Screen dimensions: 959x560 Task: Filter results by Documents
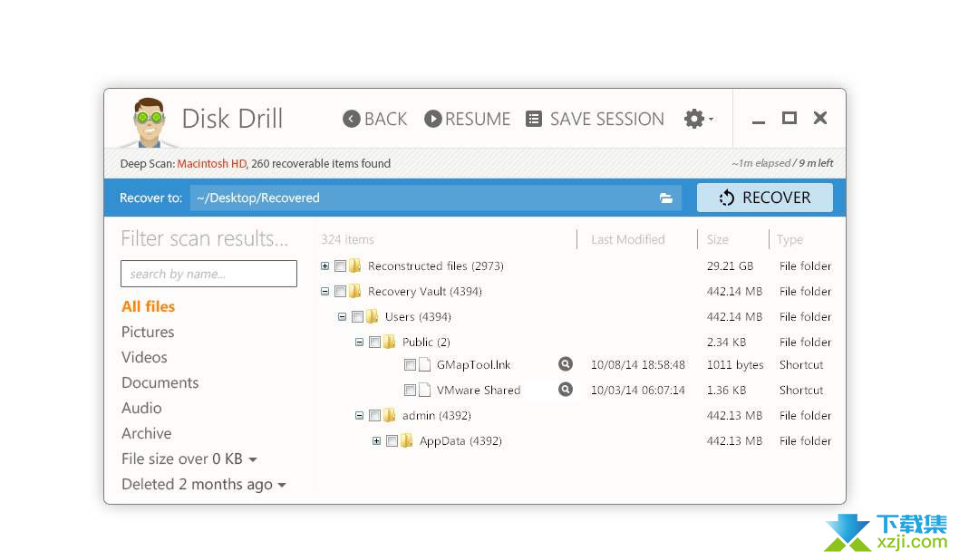tap(160, 382)
